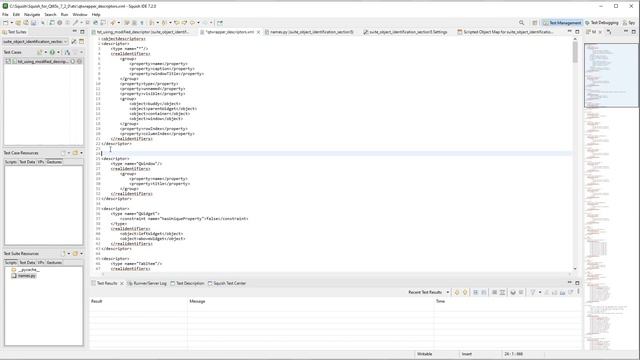Open Test Case Resources VPs tab
The image size is (640, 360).
(41, 162)
